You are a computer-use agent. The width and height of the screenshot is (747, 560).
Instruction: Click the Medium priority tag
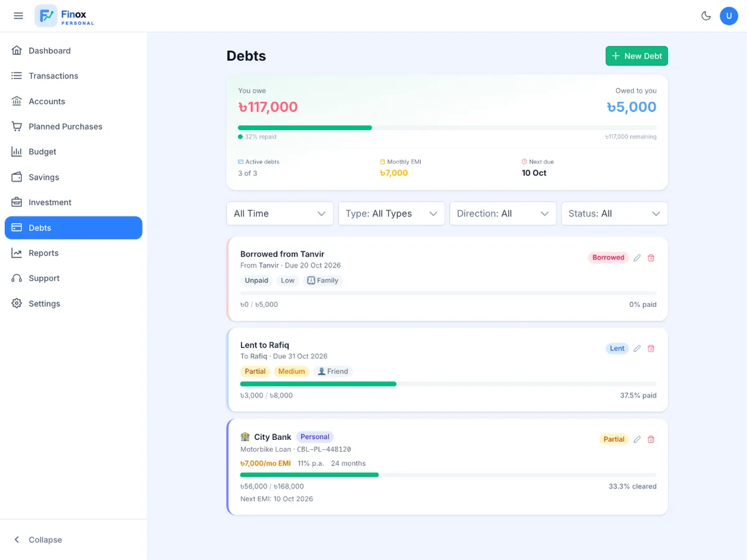click(x=291, y=371)
